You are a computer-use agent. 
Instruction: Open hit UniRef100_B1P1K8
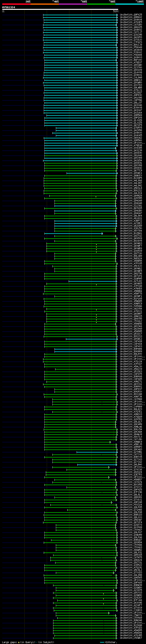tap(131, 299)
